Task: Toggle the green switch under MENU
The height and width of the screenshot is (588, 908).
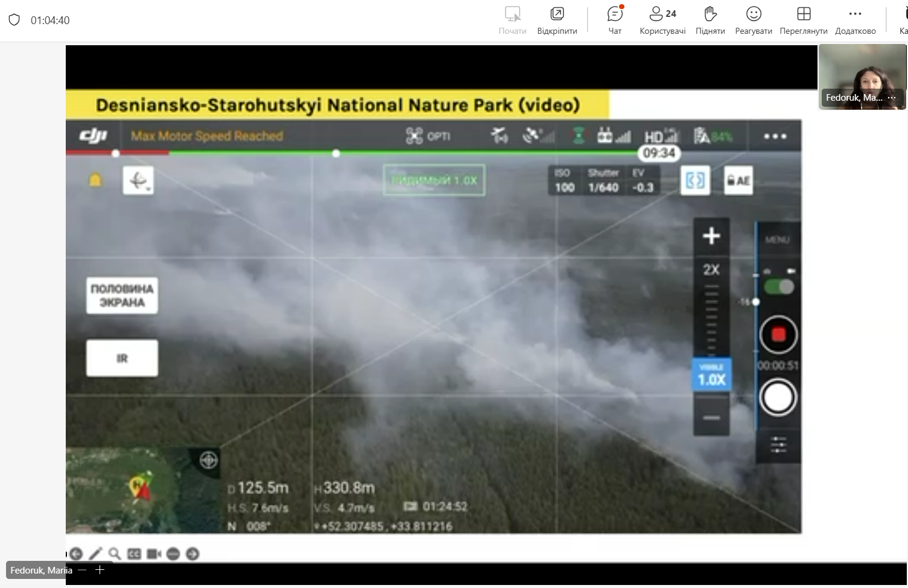Action: coord(779,286)
